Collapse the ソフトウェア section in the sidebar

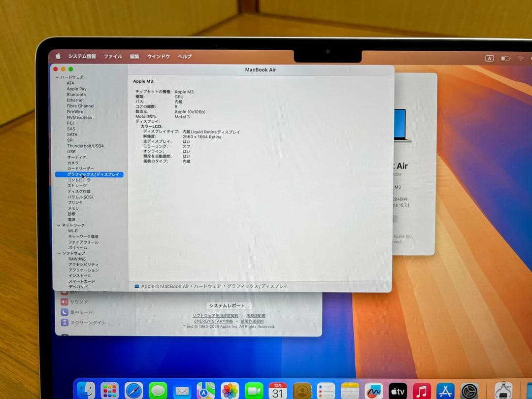pos(58,253)
